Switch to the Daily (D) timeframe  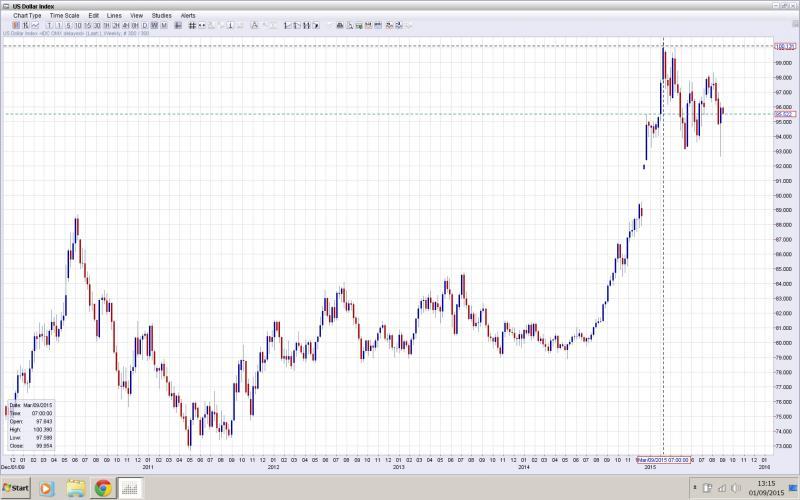(x=143, y=25)
